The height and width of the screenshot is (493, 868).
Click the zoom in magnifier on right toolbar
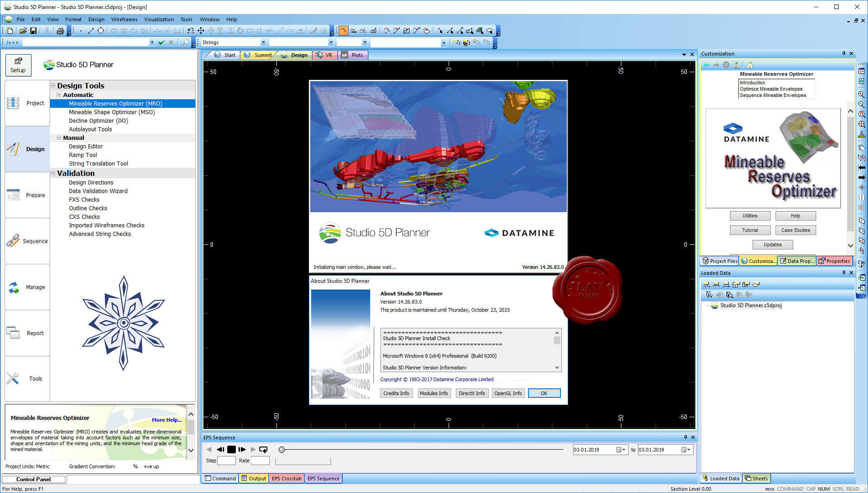861,94
